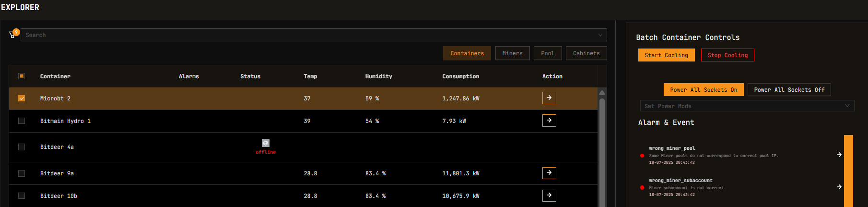Open Bitdeer 10b action arrow

point(549,195)
